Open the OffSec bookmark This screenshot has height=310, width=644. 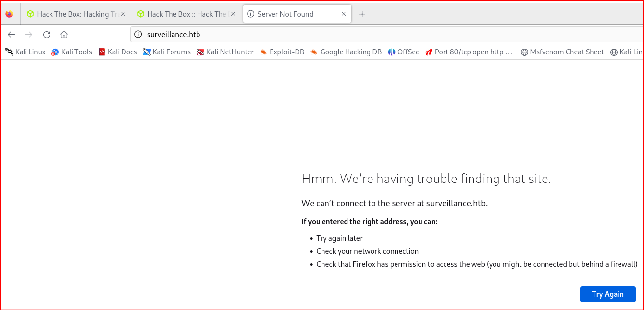(x=403, y=52)
